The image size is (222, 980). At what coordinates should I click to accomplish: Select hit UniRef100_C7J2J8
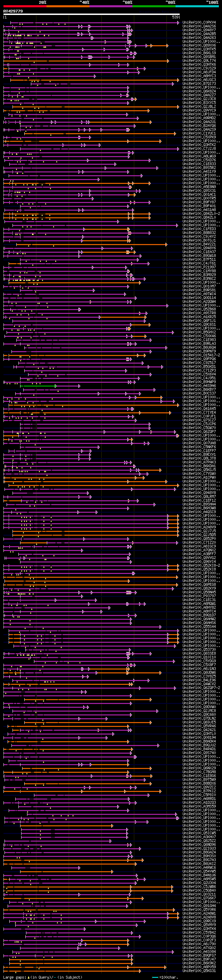tap(199, 149)
